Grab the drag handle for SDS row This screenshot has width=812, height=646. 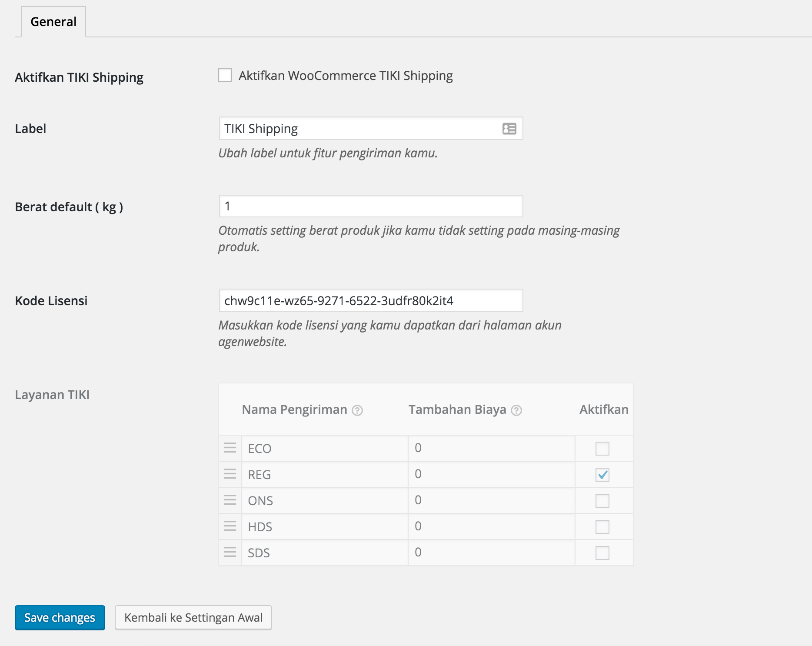coord(230,553)
